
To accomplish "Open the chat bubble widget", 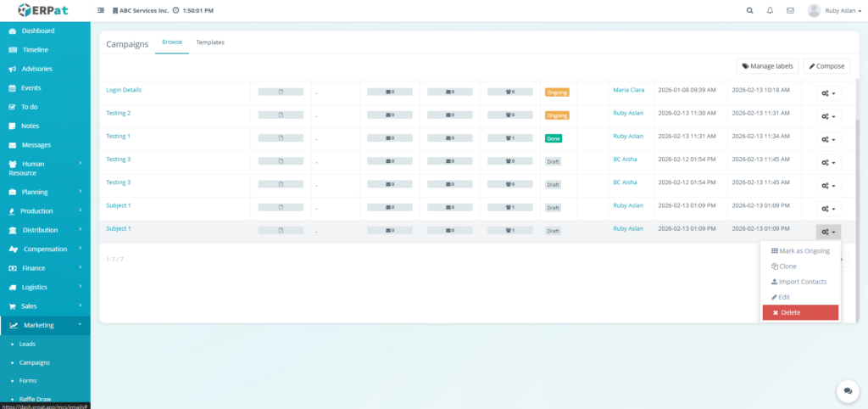I will pos(847,390).
